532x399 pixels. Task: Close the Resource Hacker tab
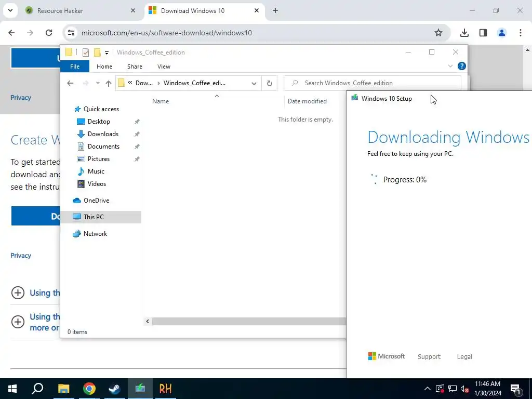(133, 10)
